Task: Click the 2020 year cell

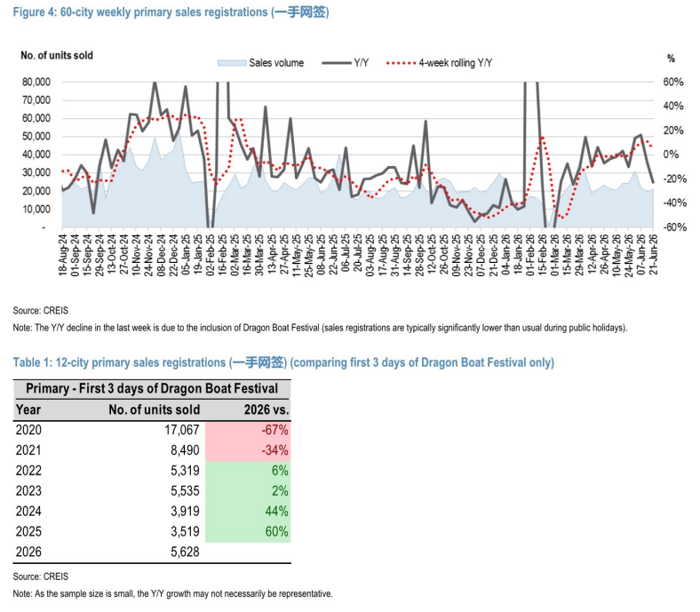Action: coord(28,430)
